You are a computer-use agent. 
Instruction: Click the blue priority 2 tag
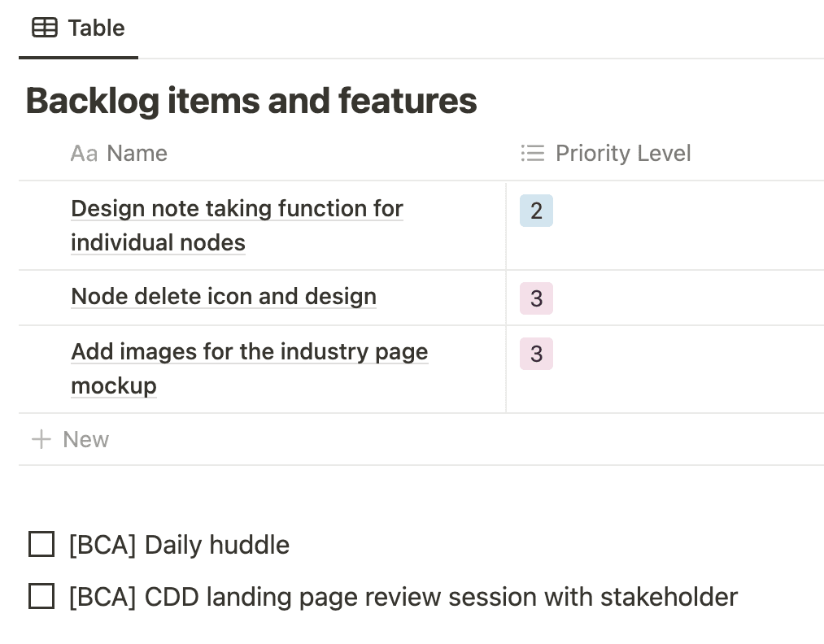point(536,211)
